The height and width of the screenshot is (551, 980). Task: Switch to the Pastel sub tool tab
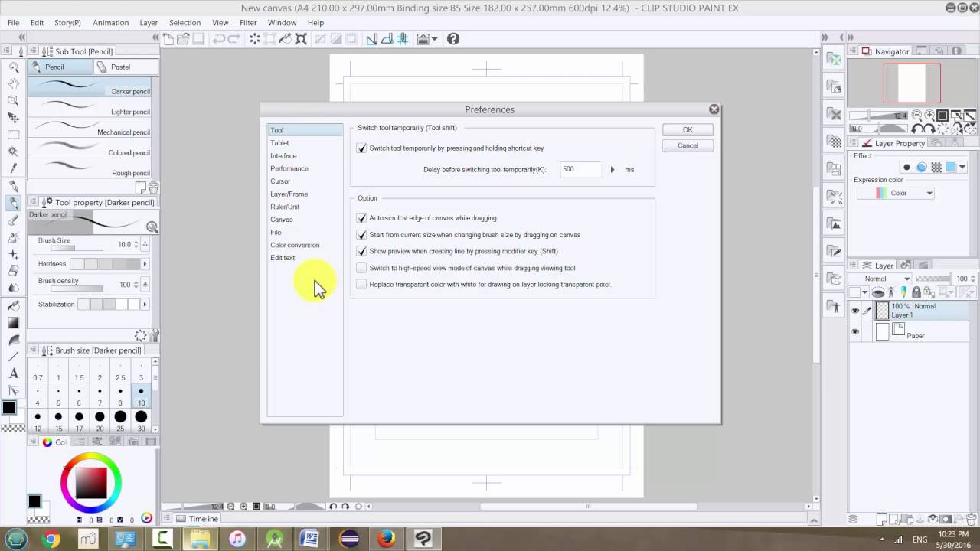(x=120, y=67)
